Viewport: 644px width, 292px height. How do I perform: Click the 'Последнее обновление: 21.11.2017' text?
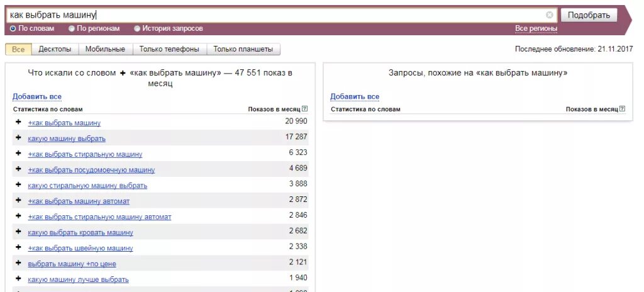point(574,49)
